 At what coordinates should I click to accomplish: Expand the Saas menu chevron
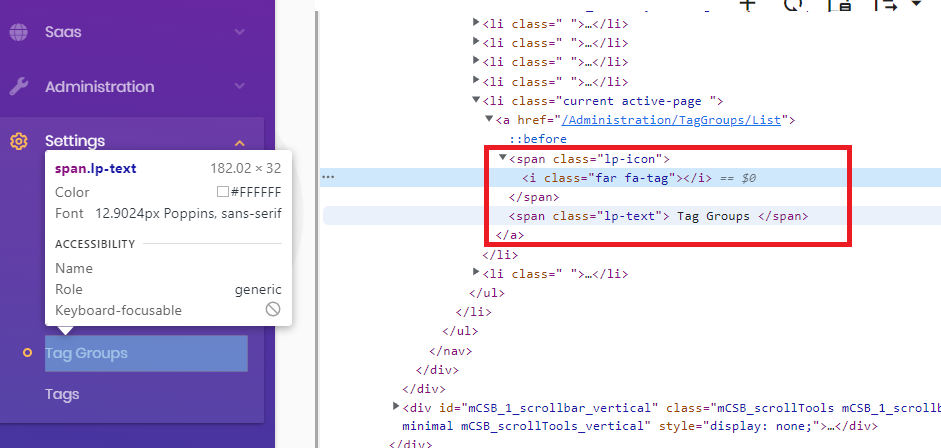240,32
